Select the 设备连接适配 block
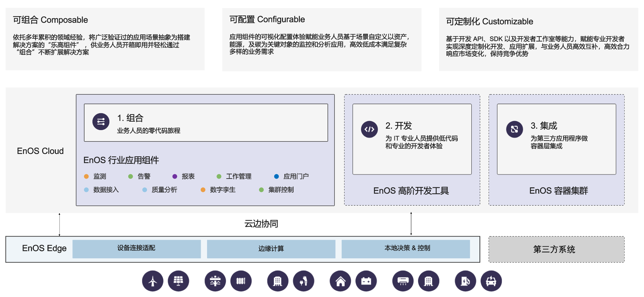644x297 pixels. (136, 249)
